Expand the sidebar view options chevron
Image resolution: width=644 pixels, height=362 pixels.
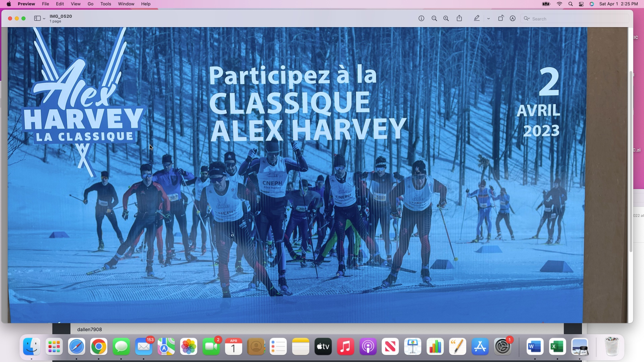click(44, 19)
